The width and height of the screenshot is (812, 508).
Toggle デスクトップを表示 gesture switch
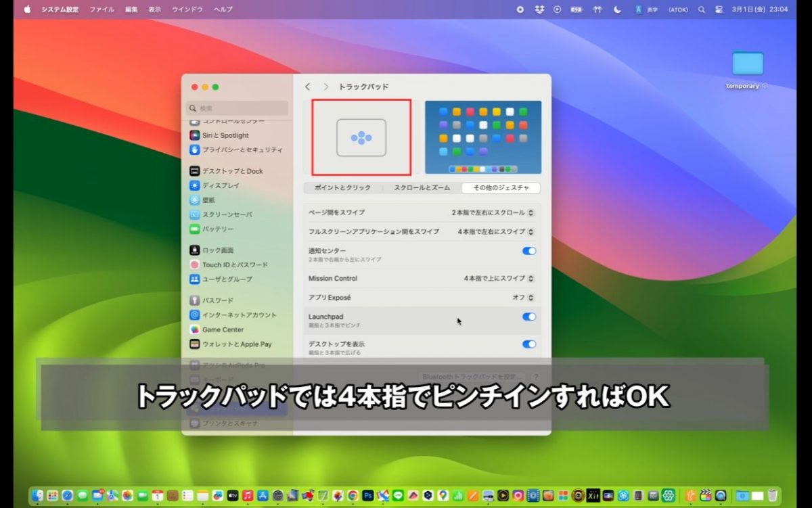529,344
